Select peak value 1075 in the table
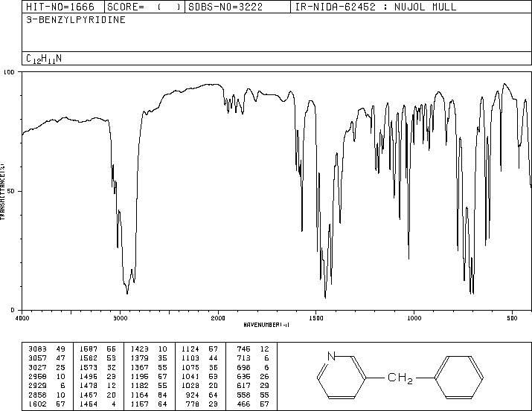Image resolution: width=532 pixels, height=411 pixels. point(190,367)
